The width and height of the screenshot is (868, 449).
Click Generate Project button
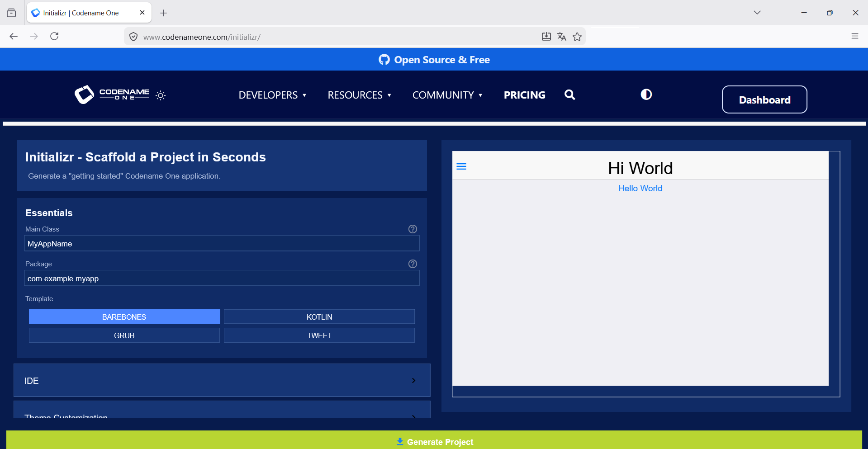[434, 440]
